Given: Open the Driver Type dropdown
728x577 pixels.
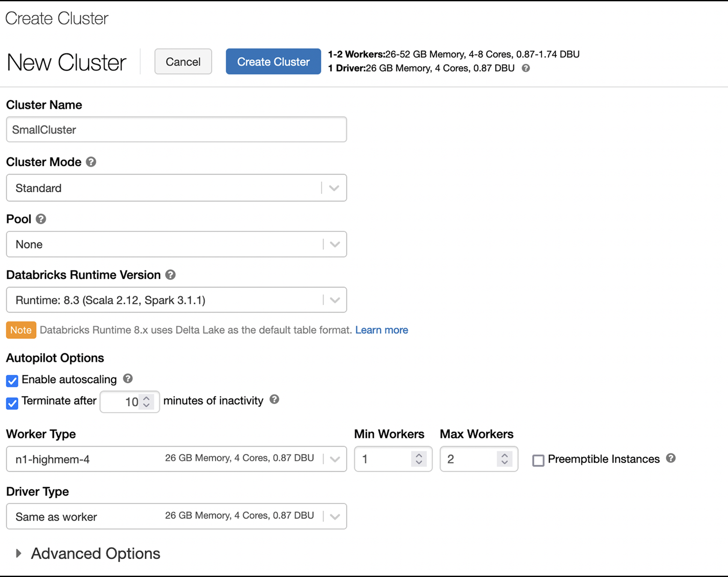Looking at the screenshot, I should point(334,516).
